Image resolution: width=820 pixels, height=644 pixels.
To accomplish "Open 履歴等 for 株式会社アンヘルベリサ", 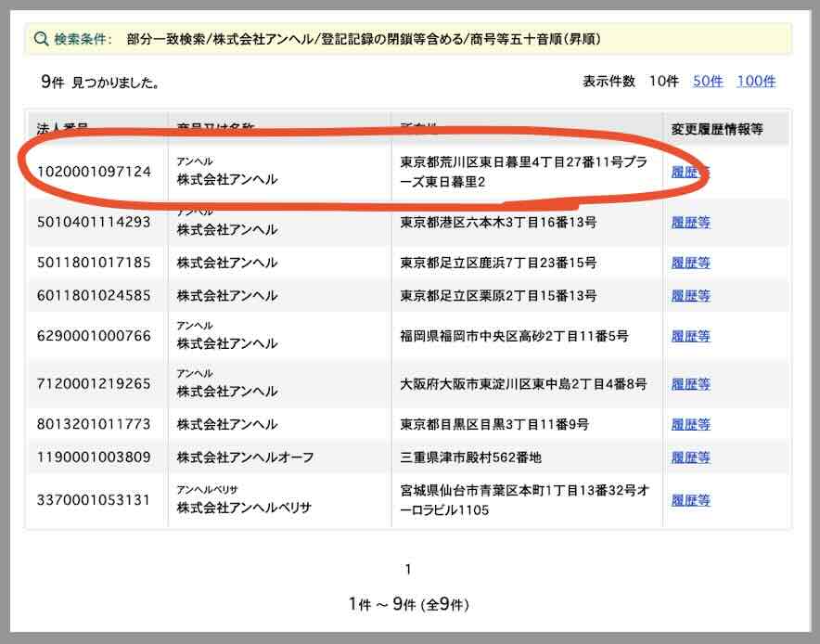I will coord(690,500).
